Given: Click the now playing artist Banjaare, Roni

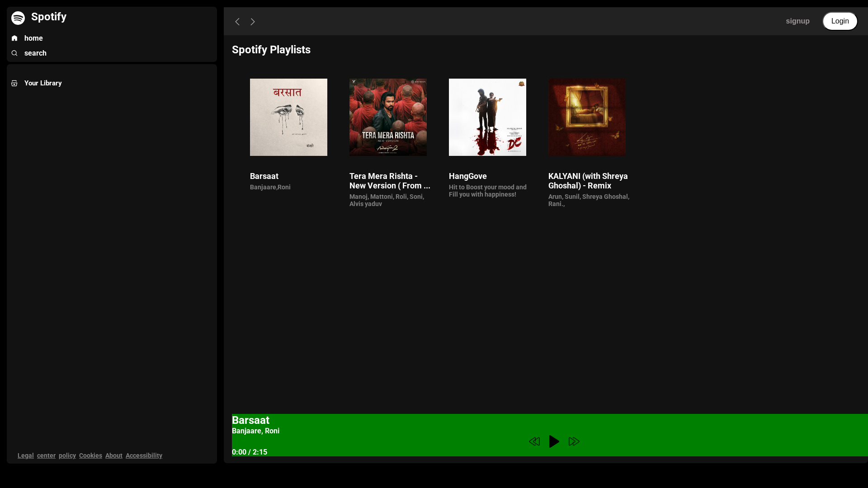Looking at the screenshot, I should click(x=255, y=431).
